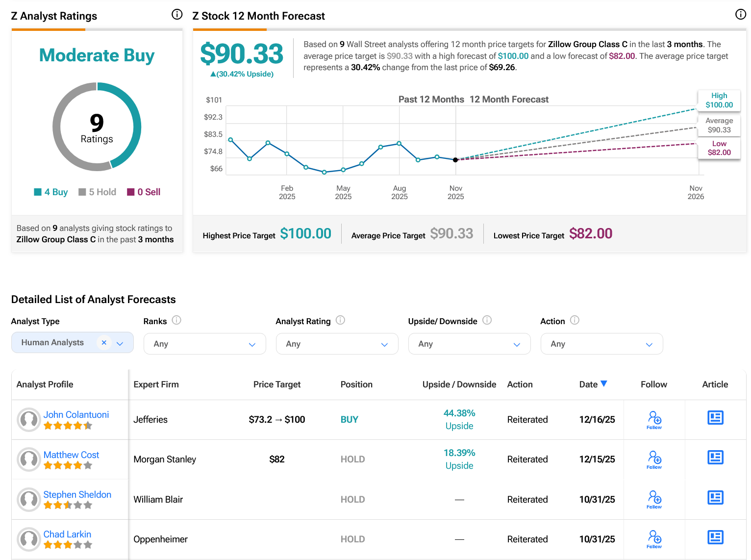Remove the Human Analysts filter selection

[x=104, y=343]
